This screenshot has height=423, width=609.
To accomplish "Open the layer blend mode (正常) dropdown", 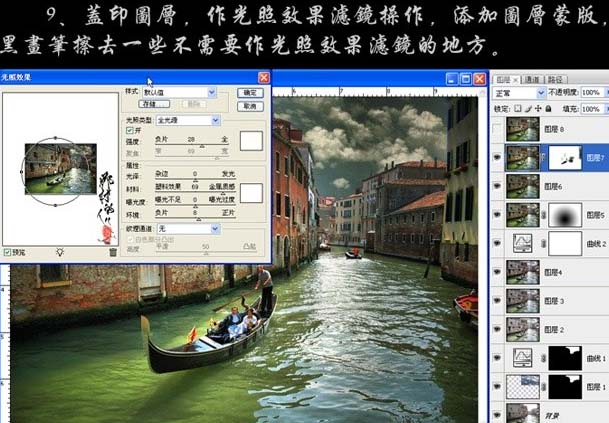I will click(541, 93).
